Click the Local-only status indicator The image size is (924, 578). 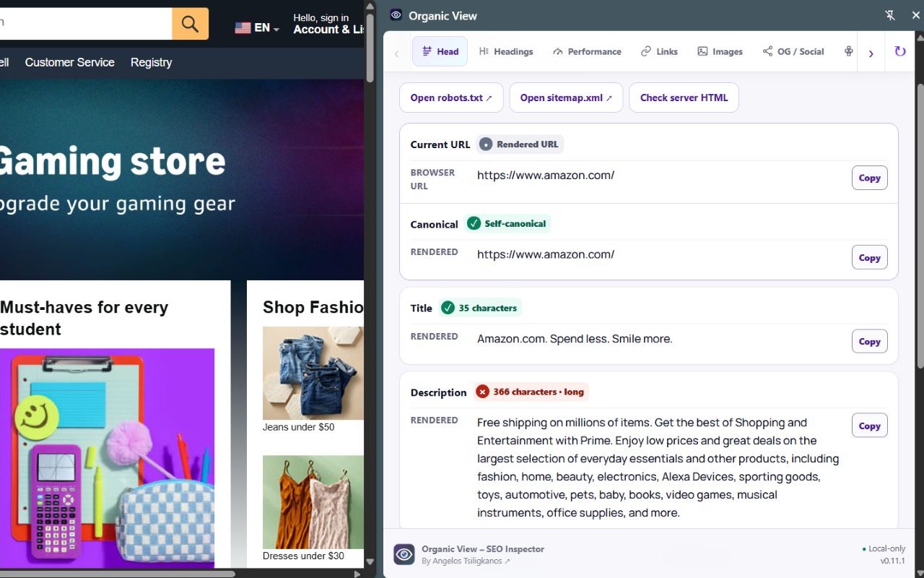(x=884, y=549)
